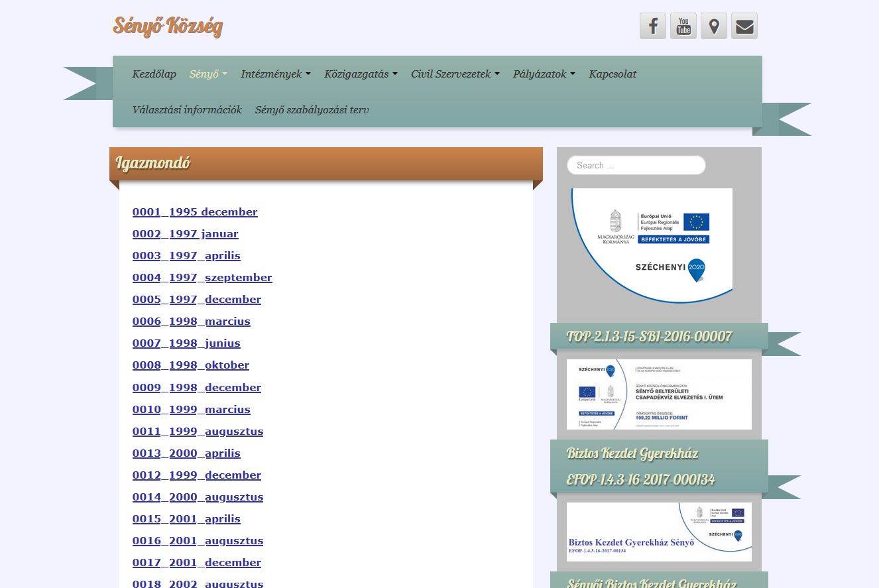Open the 0008_1998_oktober issue link

[191, 365]
